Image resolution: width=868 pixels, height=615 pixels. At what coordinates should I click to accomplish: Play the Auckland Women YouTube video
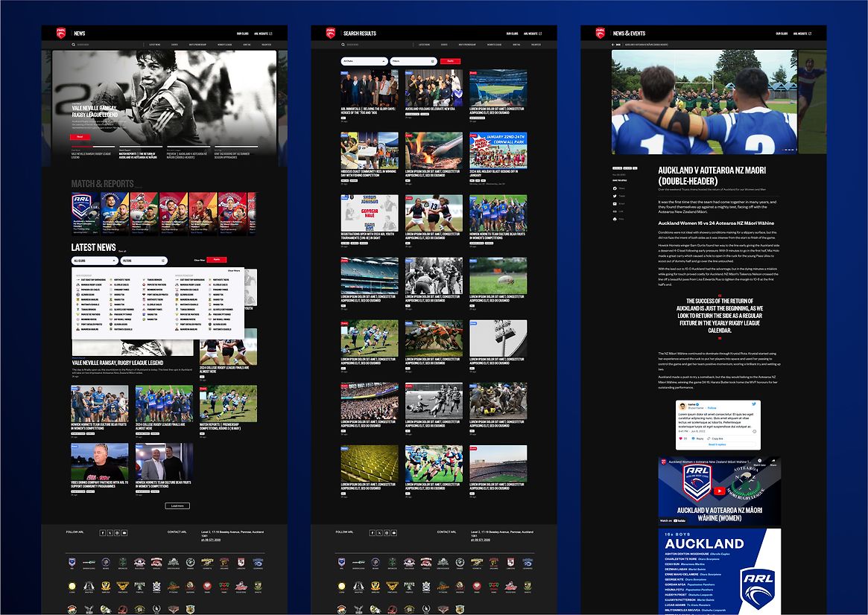coord(719,491)
